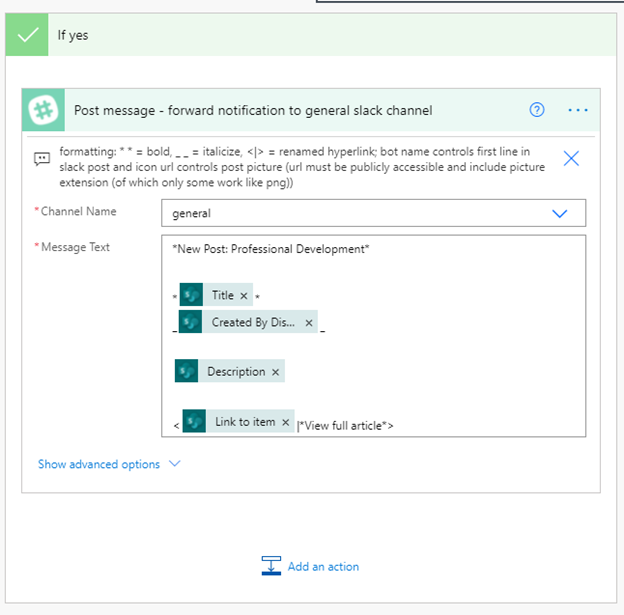
Task: Click the green checkmark If yes icon
Action: (25, 35)
